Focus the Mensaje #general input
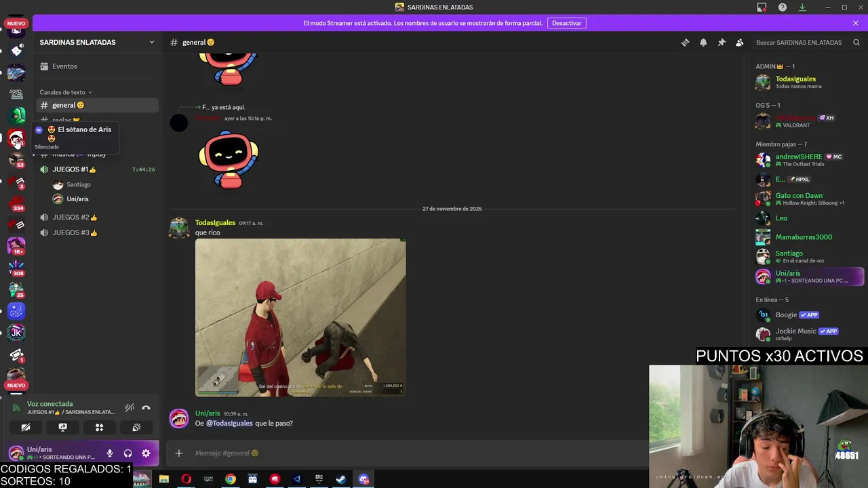The height and width of the screenshot is (488, 868). 407,453
